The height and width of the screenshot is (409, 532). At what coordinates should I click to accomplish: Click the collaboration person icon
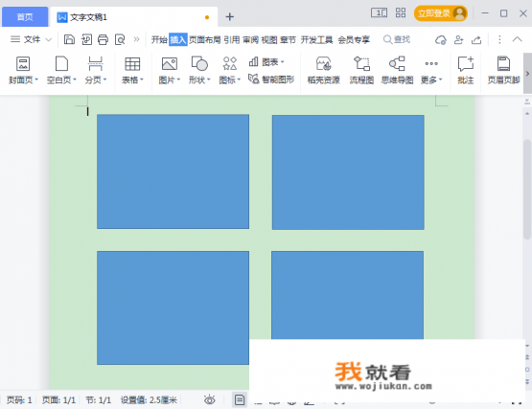click(459, 40)
